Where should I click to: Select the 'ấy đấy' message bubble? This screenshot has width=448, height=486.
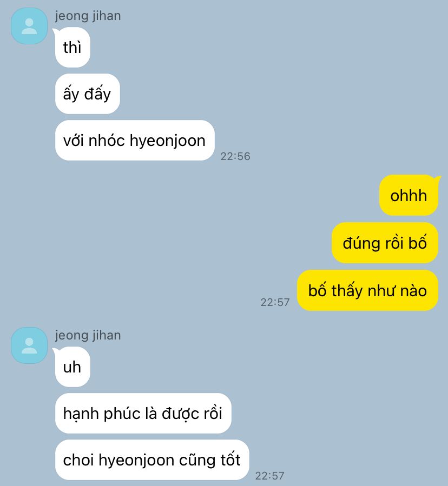tap(88, 94)
